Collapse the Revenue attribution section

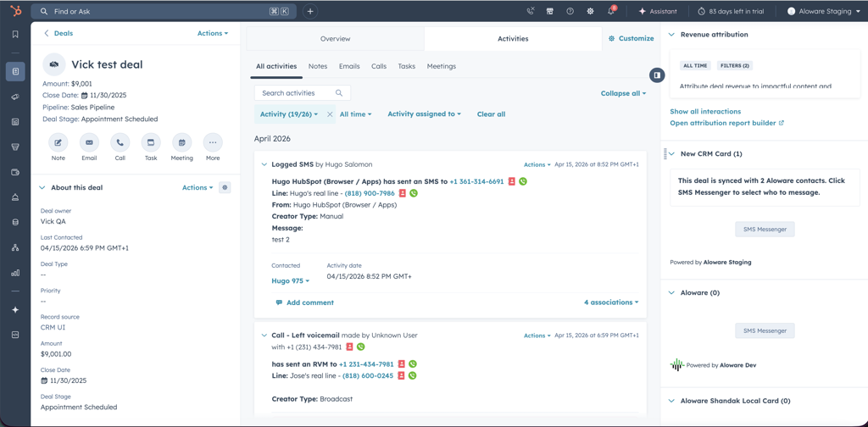(x=671, y=34)
